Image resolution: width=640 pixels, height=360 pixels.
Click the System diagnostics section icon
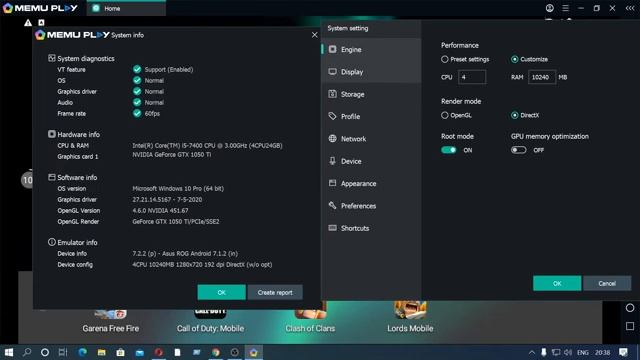click(x=52, y=58)
